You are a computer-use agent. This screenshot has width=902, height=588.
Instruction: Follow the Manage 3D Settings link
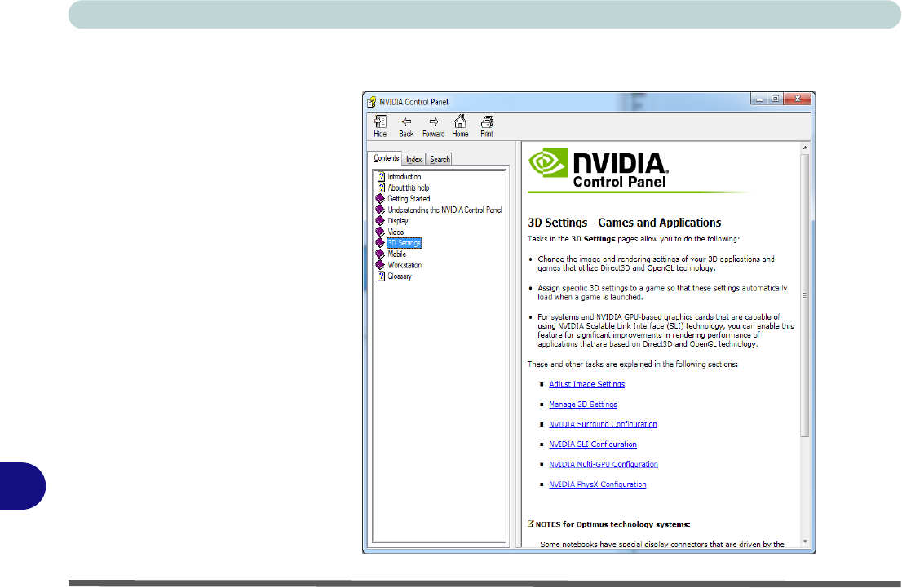pyautogui.click(x=582, y=405)
